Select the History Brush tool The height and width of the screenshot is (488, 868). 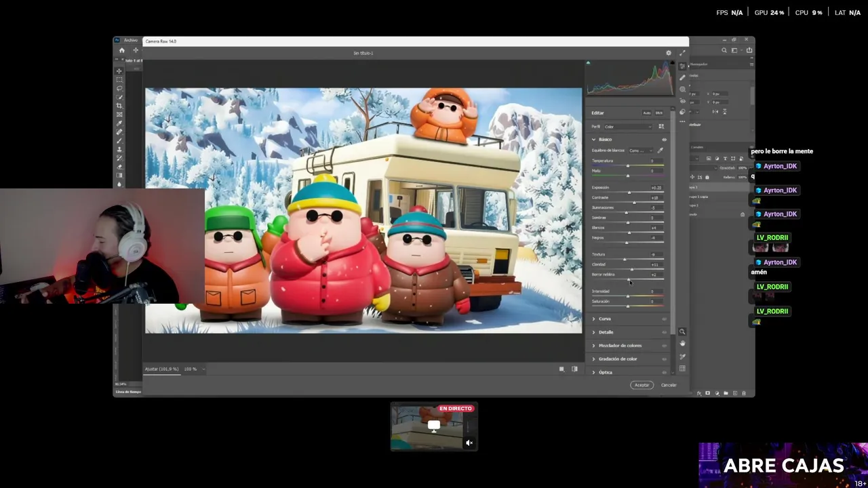click(119, 158)
